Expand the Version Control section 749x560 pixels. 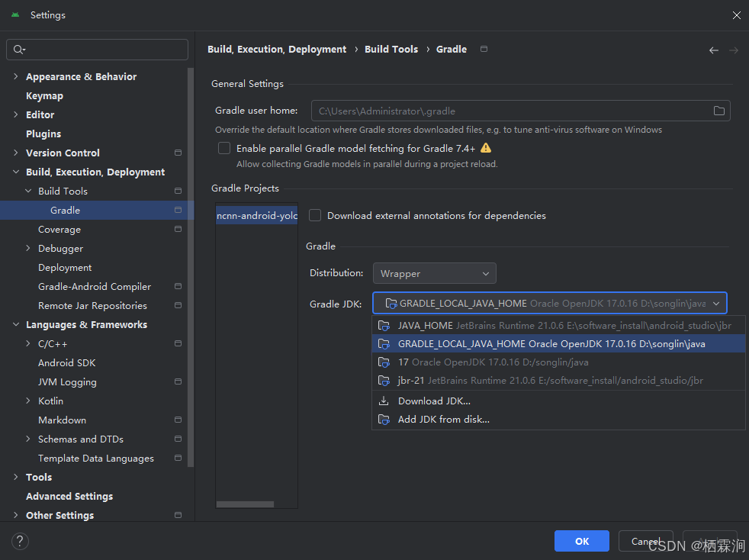point(16,153)
